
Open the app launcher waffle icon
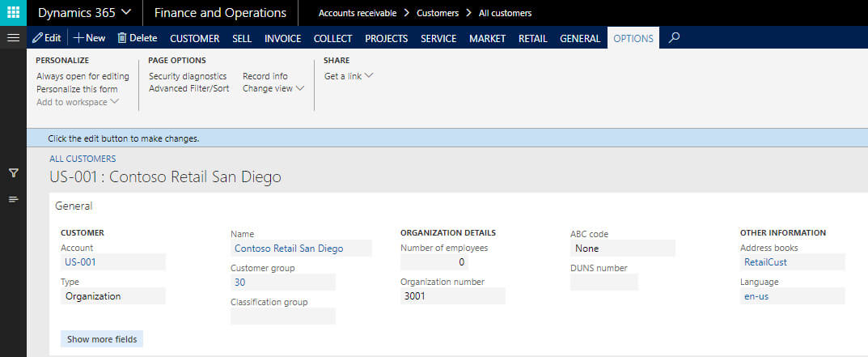[x=13, y=13]
